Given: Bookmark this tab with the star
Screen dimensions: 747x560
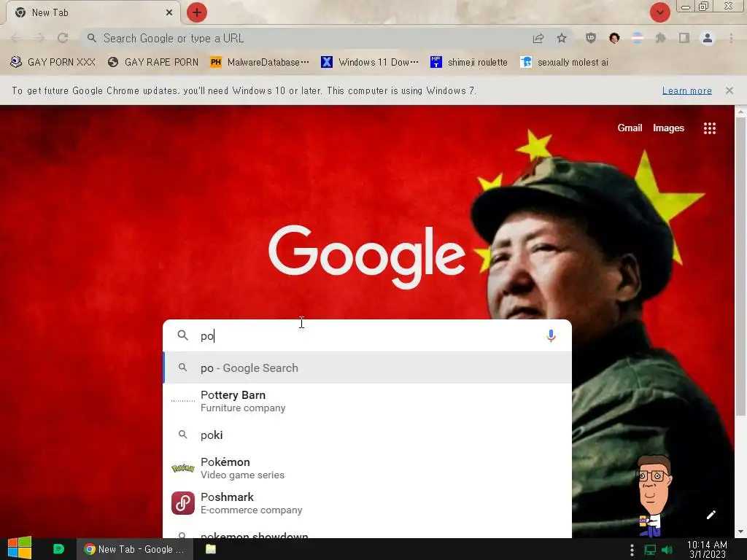Looking at the screenshot, I should point(562,38).
